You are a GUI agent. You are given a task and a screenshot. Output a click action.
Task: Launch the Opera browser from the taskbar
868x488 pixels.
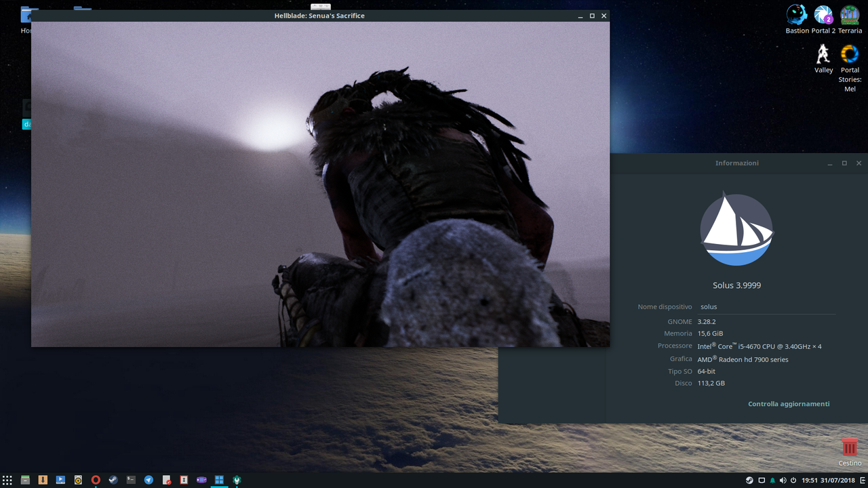[x=96, y=480]
